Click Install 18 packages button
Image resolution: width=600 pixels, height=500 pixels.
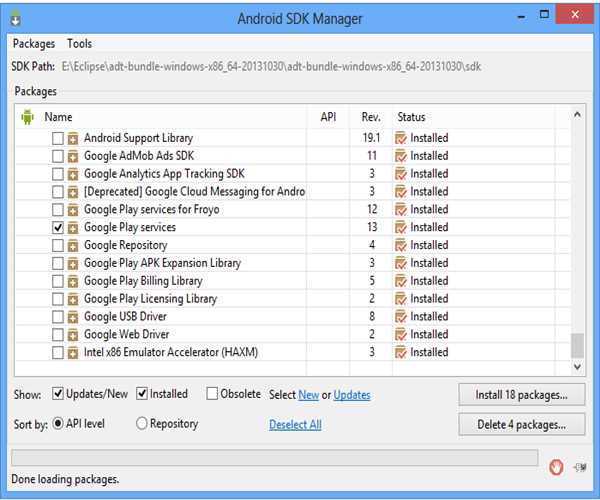[522, 394]
